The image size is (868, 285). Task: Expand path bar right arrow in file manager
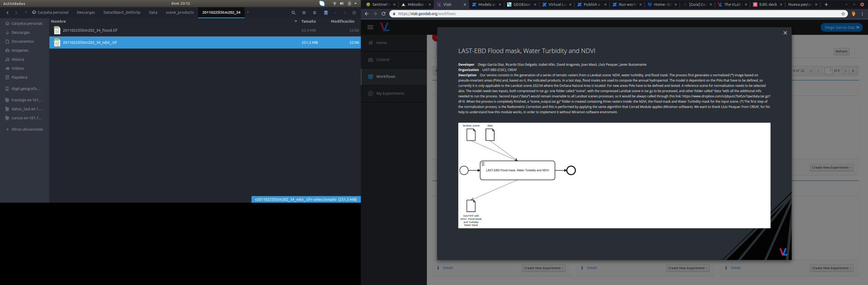click(x=248, y=12)
